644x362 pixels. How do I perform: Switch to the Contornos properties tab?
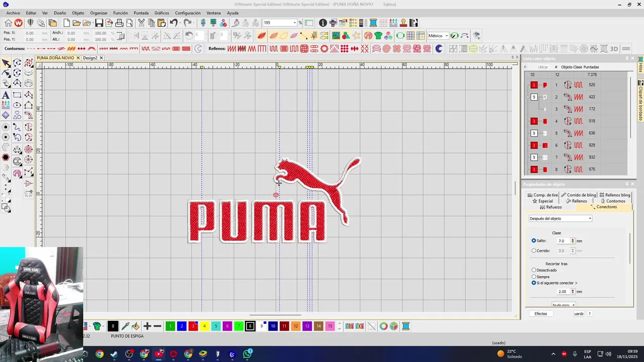coord(613,201)
